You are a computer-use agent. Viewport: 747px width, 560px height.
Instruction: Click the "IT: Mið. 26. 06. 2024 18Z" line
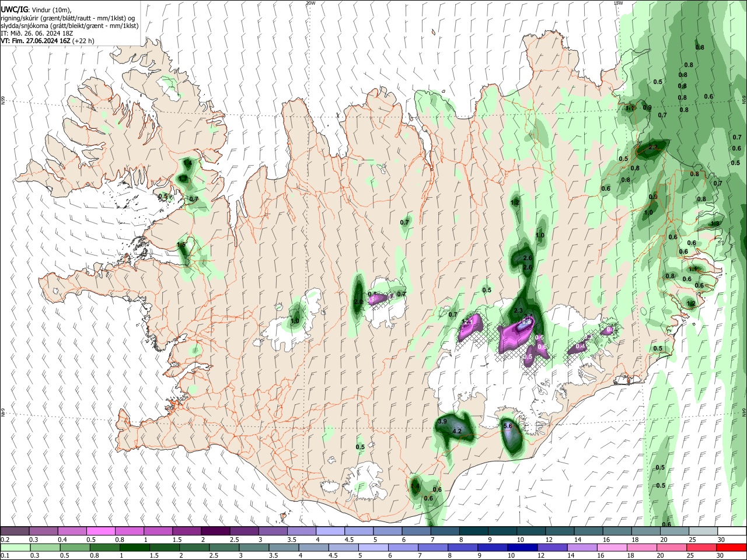point(37,33)
